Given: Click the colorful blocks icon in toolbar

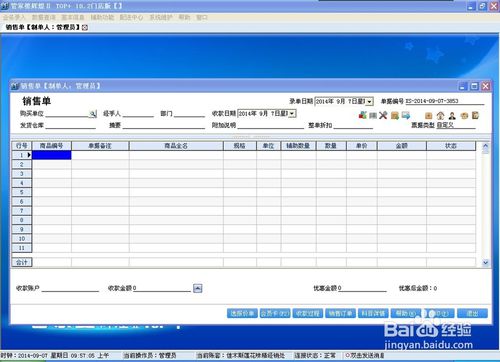Looking at the screenshot, I should (362, 115).
